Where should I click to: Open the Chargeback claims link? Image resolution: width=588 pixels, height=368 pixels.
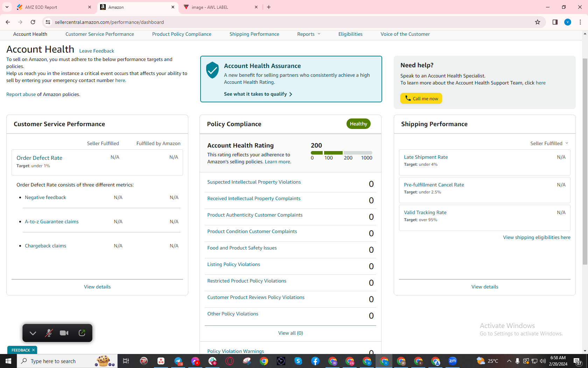point(45,246)
